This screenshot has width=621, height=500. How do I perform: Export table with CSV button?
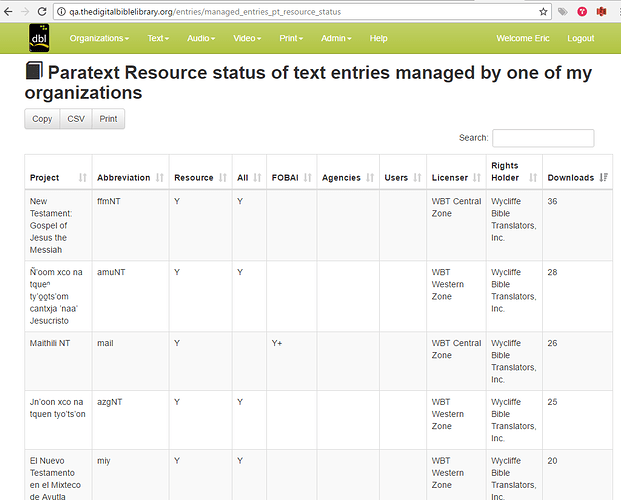pyautogui.click(x=76, y=119)
